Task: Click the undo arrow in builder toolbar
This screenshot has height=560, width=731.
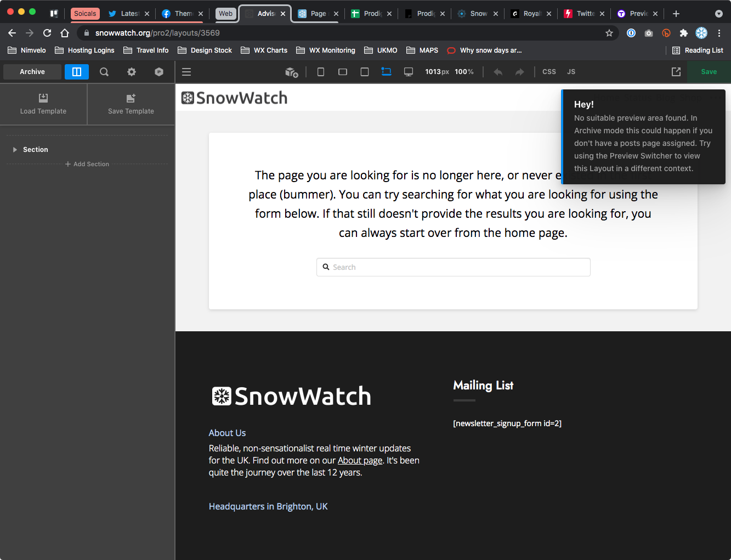Action: point(498,72)
